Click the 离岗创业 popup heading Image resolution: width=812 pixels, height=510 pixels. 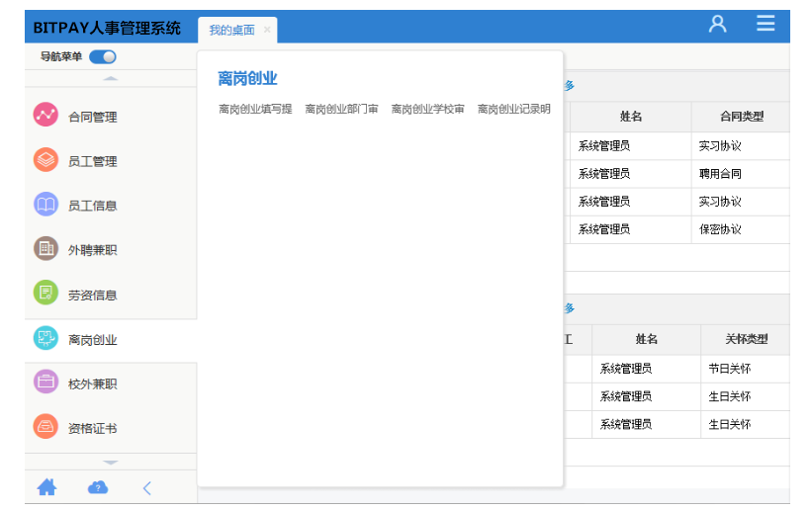pyautogui.click(x=247, y=79)
